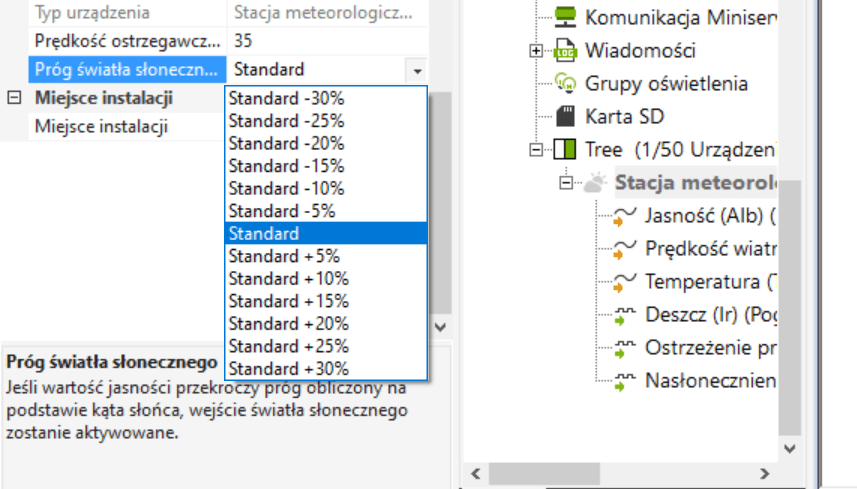Select Standard +15% option

coord(288,301)
